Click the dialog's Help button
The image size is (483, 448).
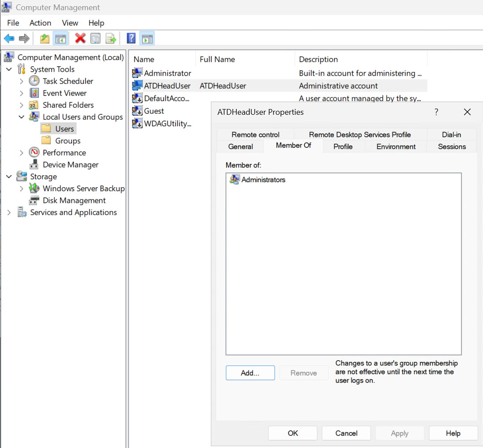coord(453,433)
